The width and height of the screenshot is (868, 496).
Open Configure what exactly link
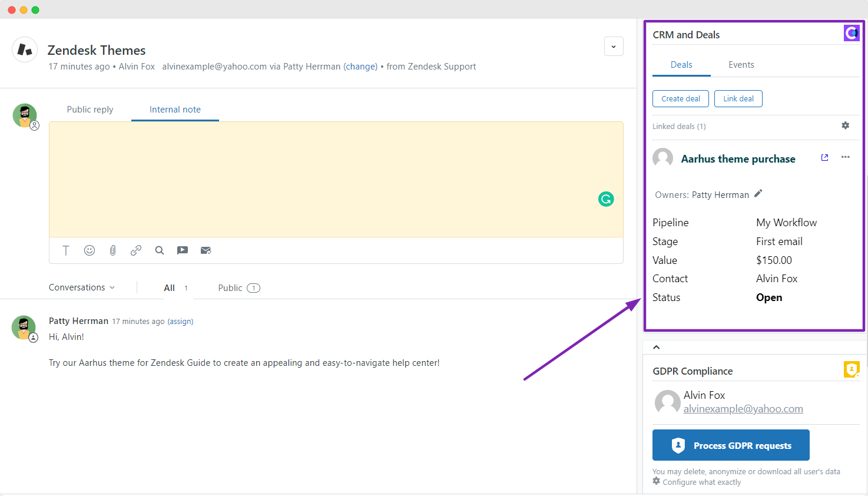click(x=702, y=482)
